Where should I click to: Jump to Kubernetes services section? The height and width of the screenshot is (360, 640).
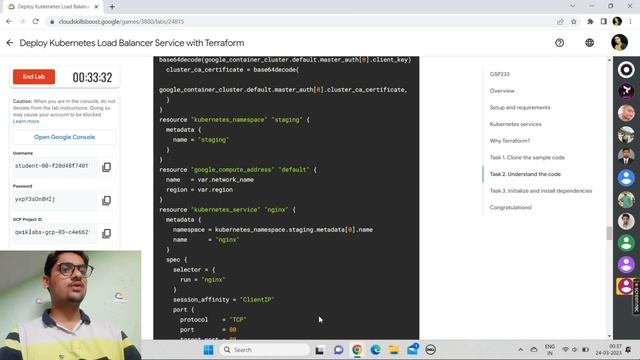tap(516, 124)
